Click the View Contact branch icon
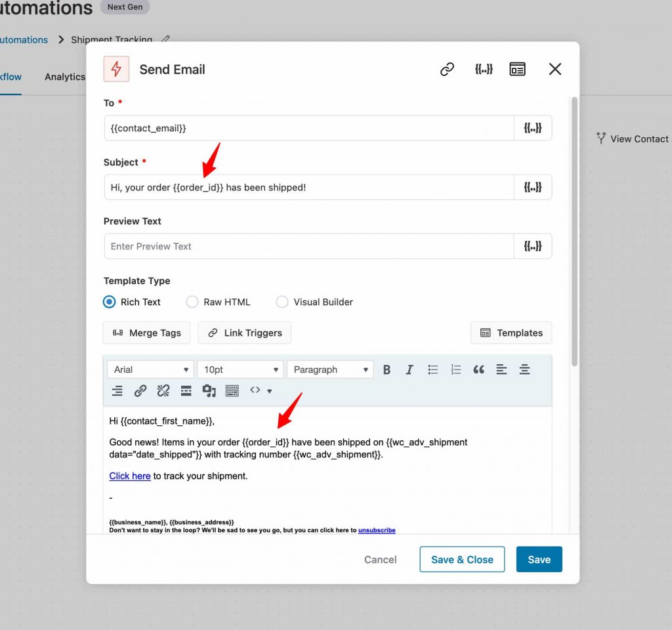Viewport: 672px width, 630px height. click(x=601, y=138)
